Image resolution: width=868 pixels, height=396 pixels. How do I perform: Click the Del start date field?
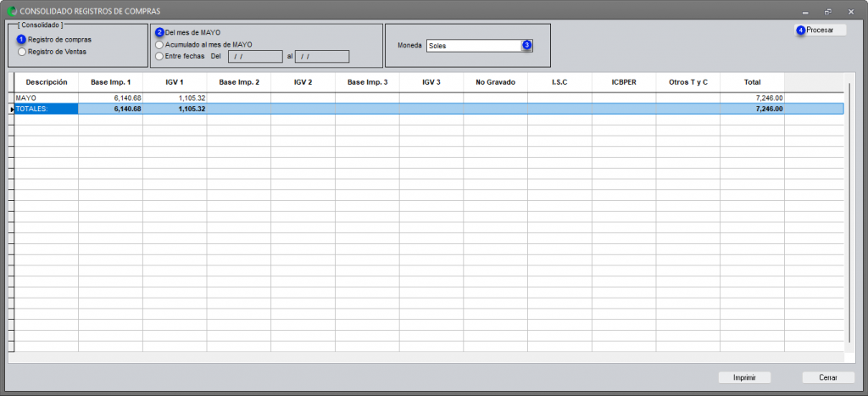pos(255,56)
